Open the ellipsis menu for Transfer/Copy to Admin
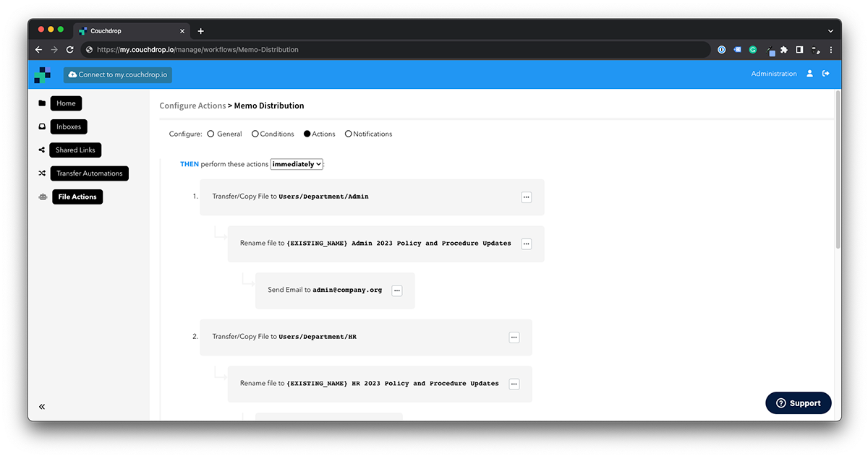 (x=527, y=197)
